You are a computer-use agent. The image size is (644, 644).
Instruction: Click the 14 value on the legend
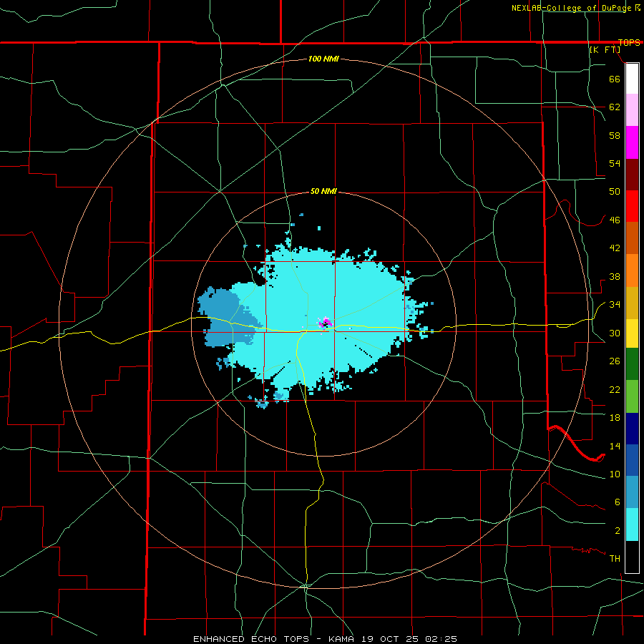click(x=615, y=446)
